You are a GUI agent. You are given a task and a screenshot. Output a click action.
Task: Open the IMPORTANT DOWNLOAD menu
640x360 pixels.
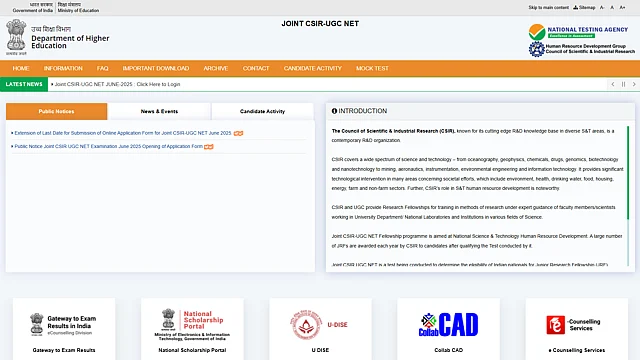[156, 69]
